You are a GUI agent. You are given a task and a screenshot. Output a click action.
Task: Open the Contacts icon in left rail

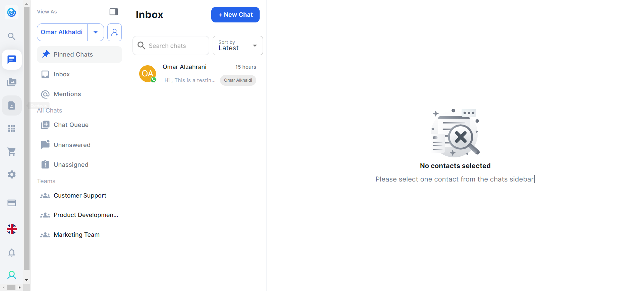pyautogui.click(x=12, y=106)
